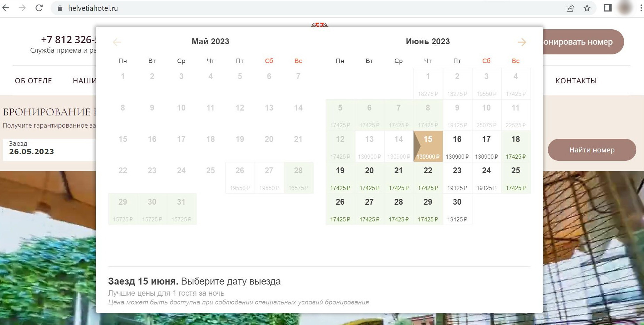The image size is (644, 325).
Task: Open the КОНТАКТЫ menu item
Action: [x=576, y=81]
